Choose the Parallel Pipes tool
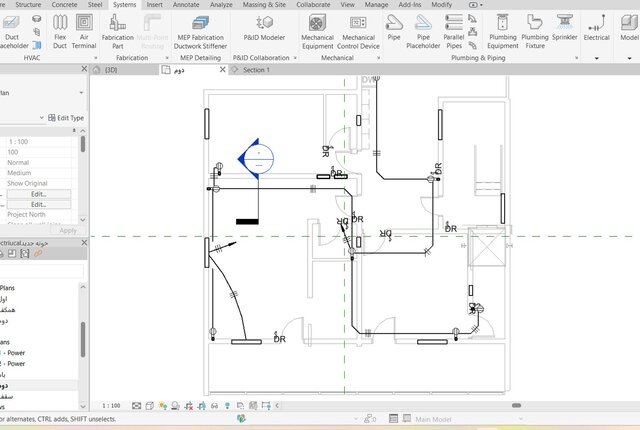 [x=454, y=32]
